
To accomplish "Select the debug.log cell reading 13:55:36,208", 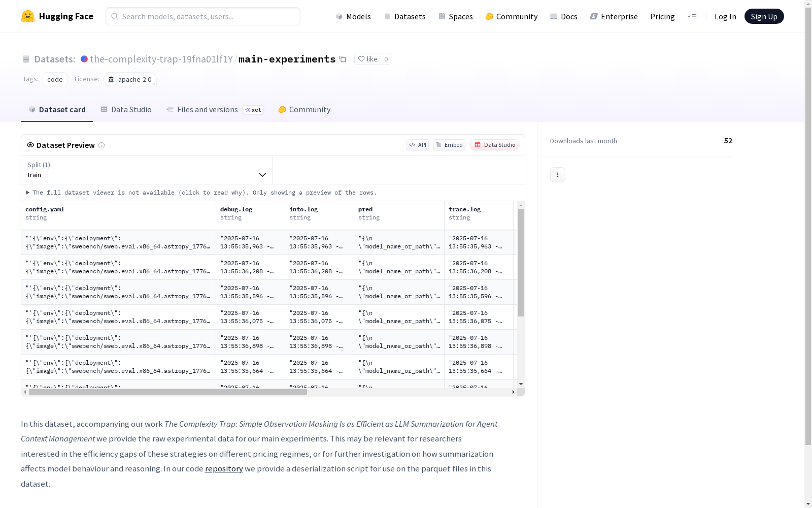I will pyautogui.click(x=251, y=267).
